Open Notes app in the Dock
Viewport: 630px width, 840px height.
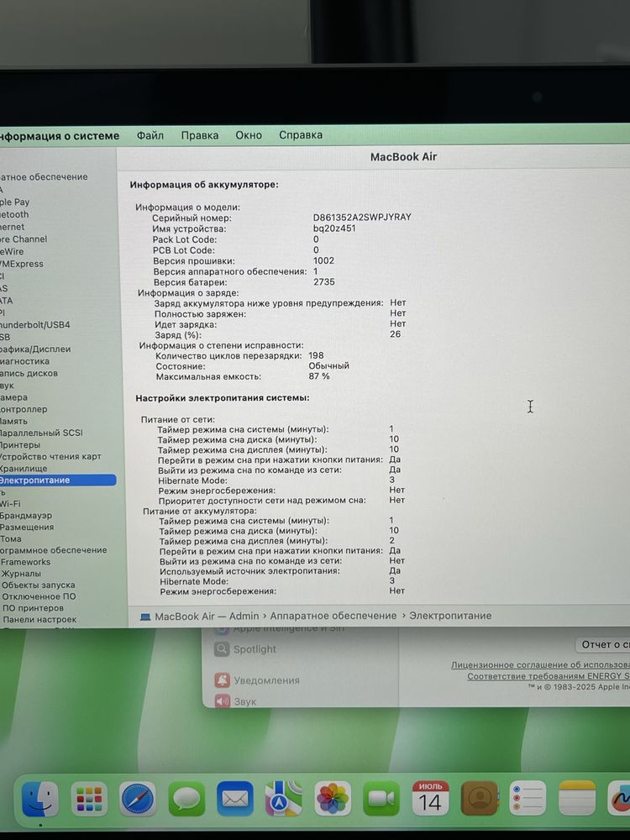(577, 798)
